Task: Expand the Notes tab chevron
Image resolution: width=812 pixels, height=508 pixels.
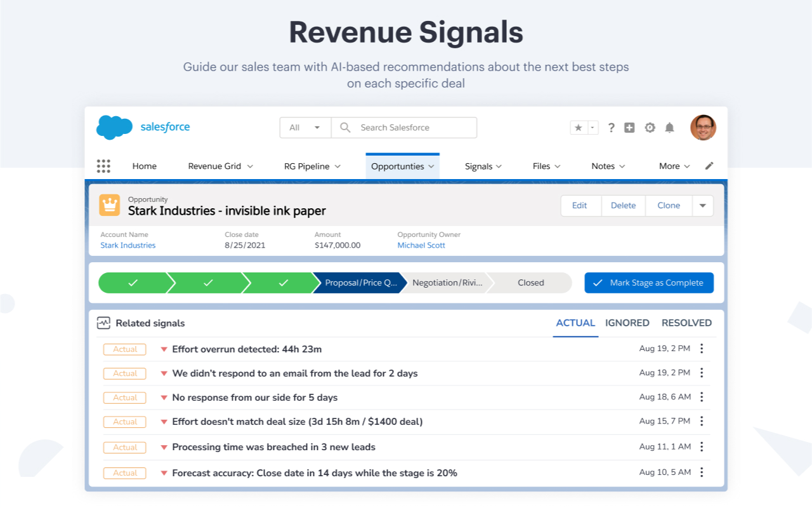Action: [622, 166]
